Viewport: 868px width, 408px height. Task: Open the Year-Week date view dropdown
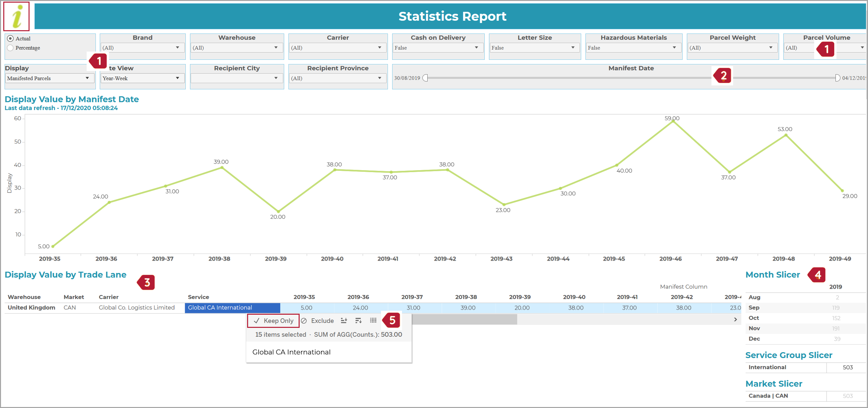point(142,78)
